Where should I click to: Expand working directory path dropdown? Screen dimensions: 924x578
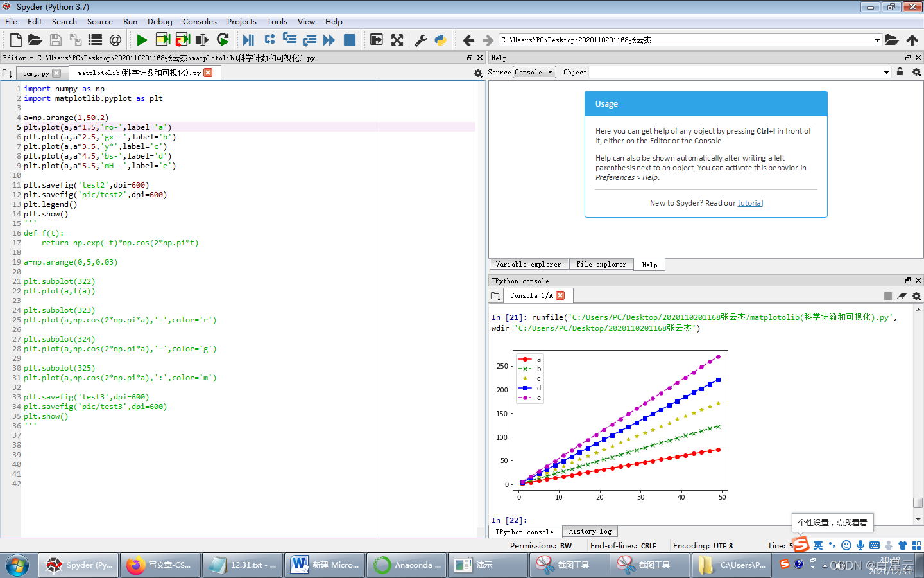(877, 40)
